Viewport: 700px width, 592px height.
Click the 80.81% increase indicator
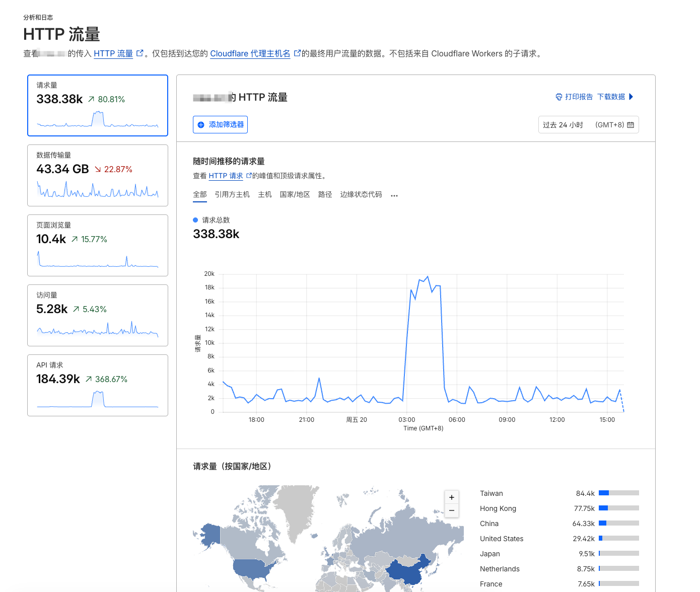point(107,99)
